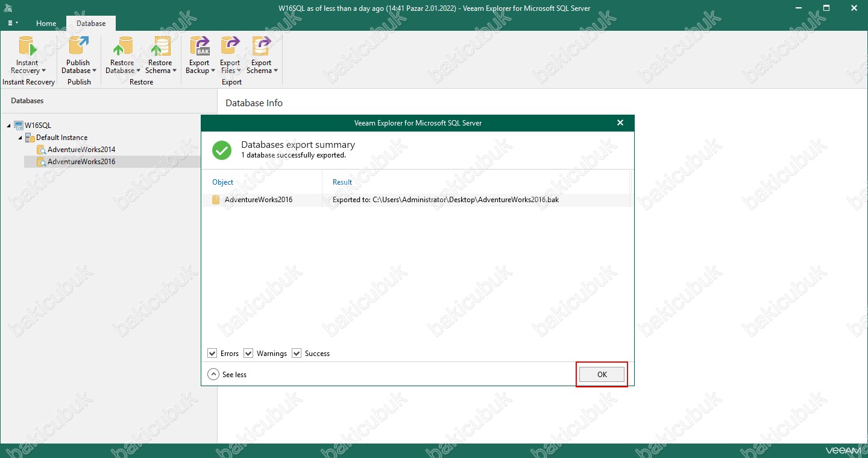Screen dimensions: 868x458
Task: Click OK to close export summary
Action: coord(602,374)
